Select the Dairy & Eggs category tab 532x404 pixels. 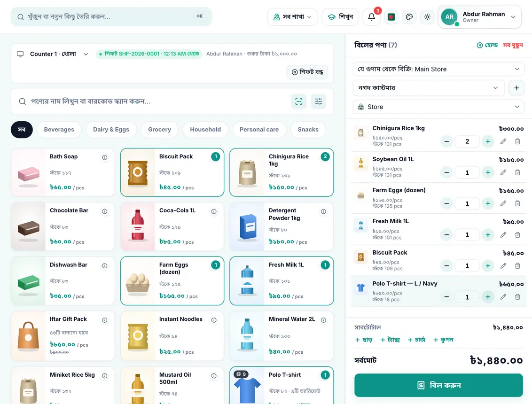click(x=111, y=130)
